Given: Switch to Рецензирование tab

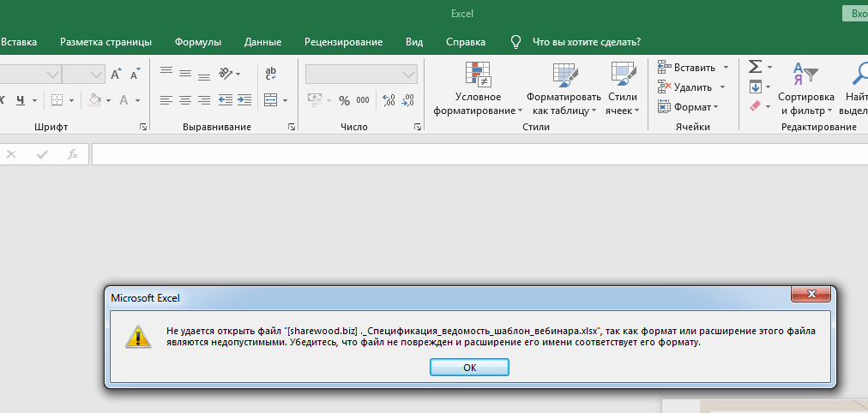Looking at the screenshot, I should pyautogui.click(x=343, y=42).
